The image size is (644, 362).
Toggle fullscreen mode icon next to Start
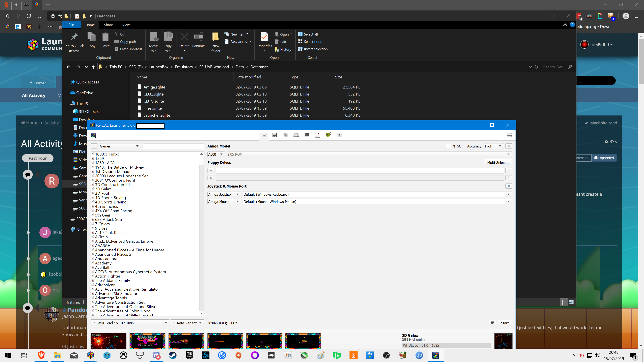493,323
